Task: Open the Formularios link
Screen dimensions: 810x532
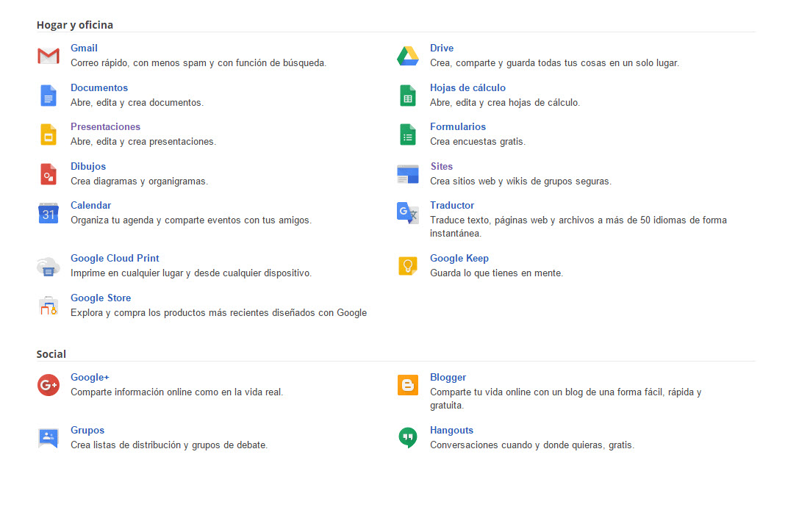Action: [458, 126]
